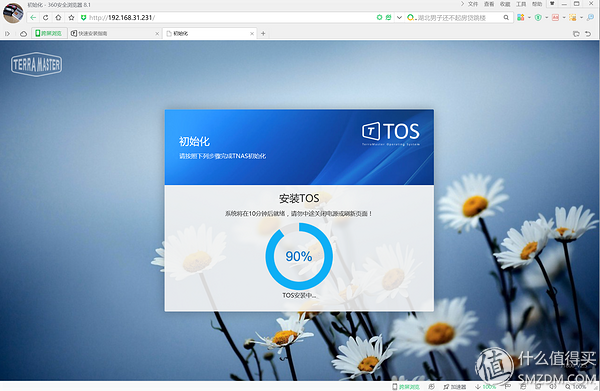600x391 pixels.
Task: Go back with the green back arrow
Action: [x=33, y=18]
